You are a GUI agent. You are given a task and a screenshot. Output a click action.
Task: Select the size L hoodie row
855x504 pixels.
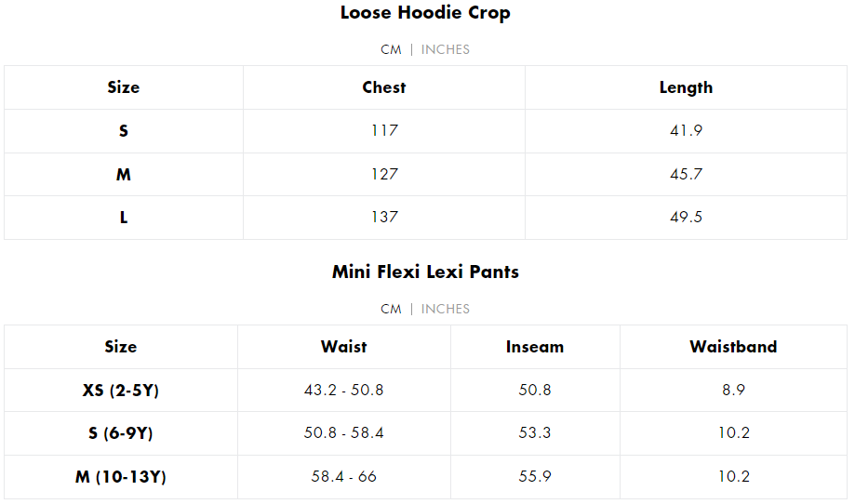(x=425, y=218)
